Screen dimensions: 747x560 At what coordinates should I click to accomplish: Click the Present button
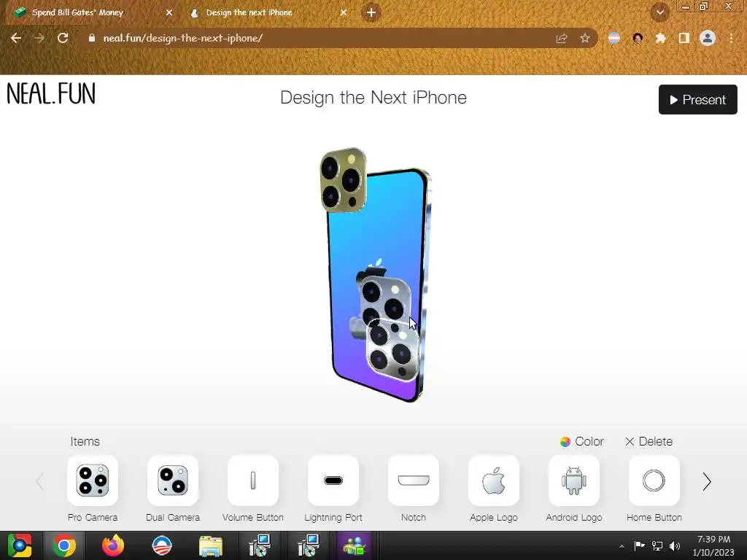click(x=698, y=99)
